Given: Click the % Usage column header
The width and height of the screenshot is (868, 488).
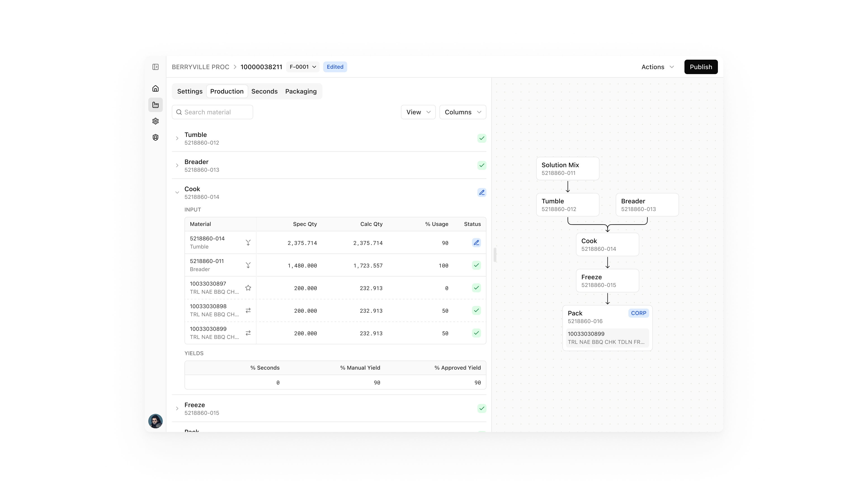Looking at the screenshot, I should (436, 224).
